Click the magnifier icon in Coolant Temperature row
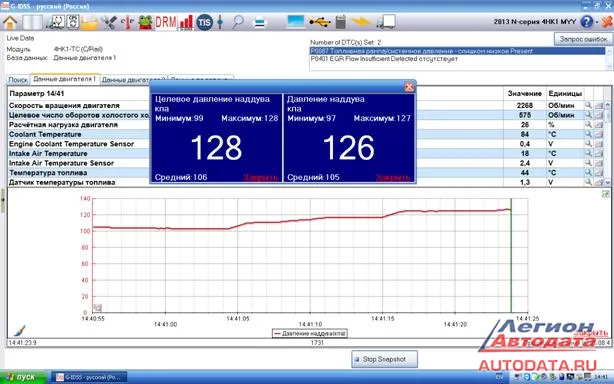The width and height of the screenshot is (614, 384). pyautogui.click(x=588, y=134)
